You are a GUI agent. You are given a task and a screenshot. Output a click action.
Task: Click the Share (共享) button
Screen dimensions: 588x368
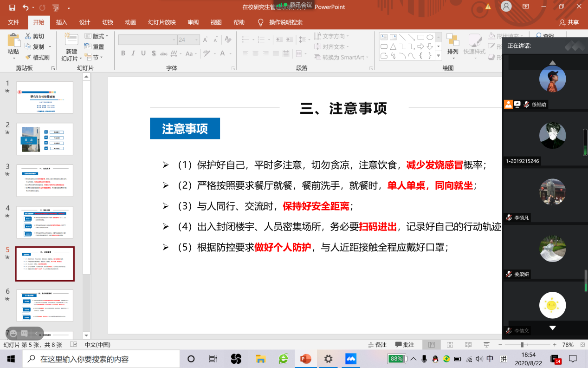pos(569,22)
